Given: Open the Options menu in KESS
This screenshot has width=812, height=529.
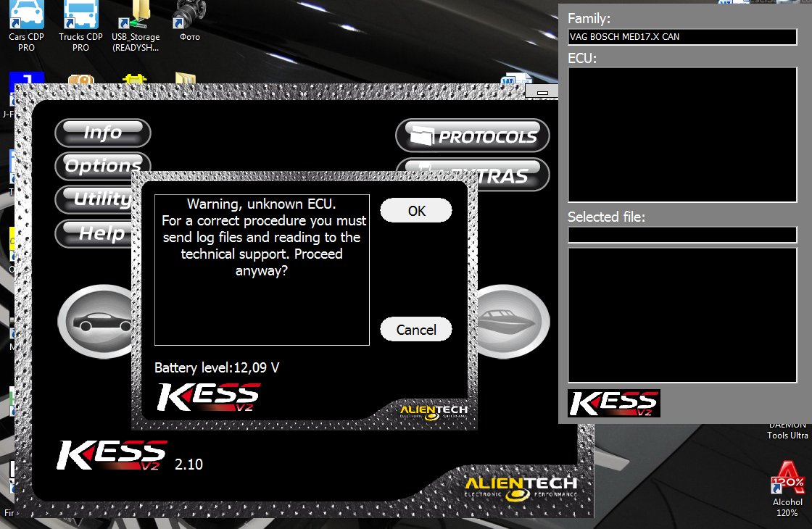Looking at the screenshot, I should [x=102, y=166].
